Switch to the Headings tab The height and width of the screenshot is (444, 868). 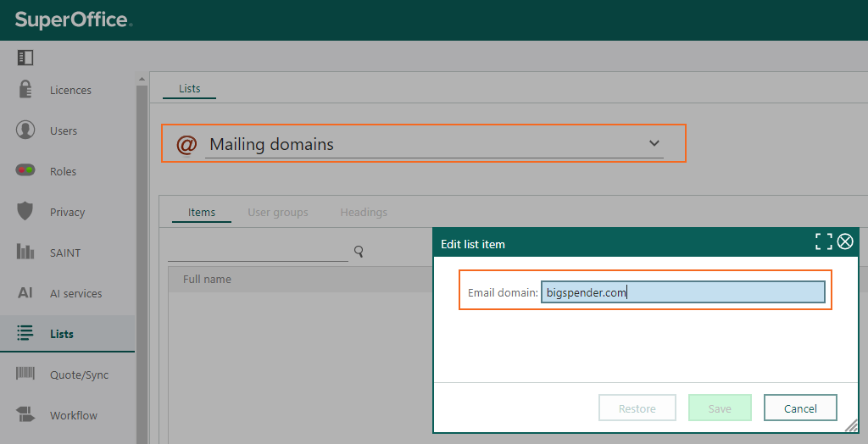364,212
